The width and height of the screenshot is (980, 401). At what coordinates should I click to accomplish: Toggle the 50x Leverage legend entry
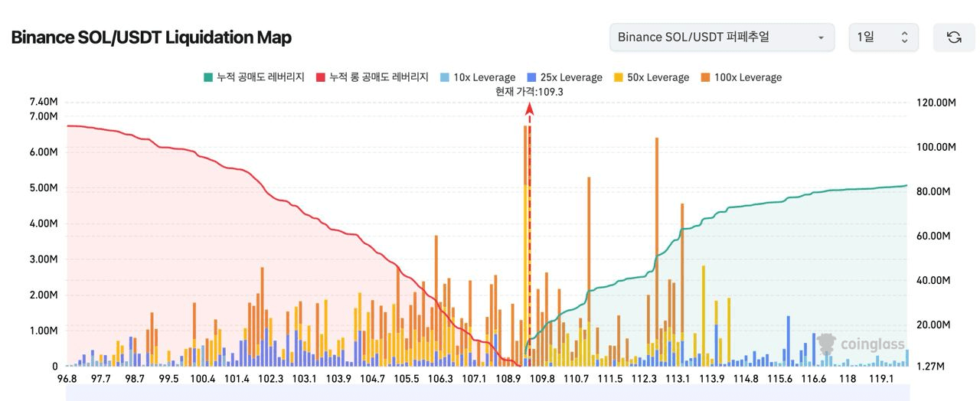point(651,77)
